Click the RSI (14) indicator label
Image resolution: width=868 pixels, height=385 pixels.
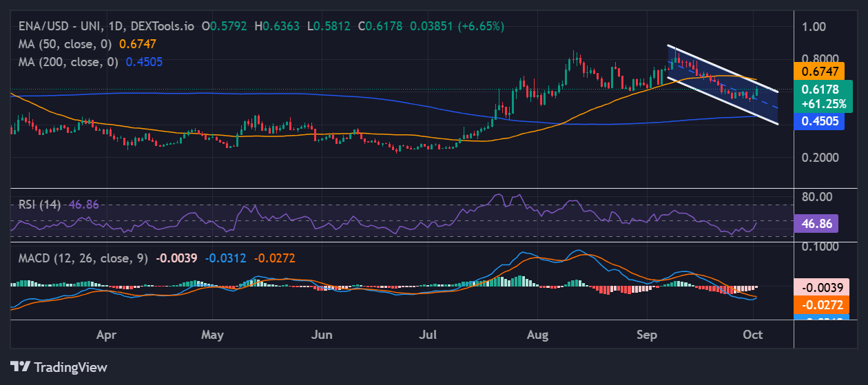click(x=39, y=205)
